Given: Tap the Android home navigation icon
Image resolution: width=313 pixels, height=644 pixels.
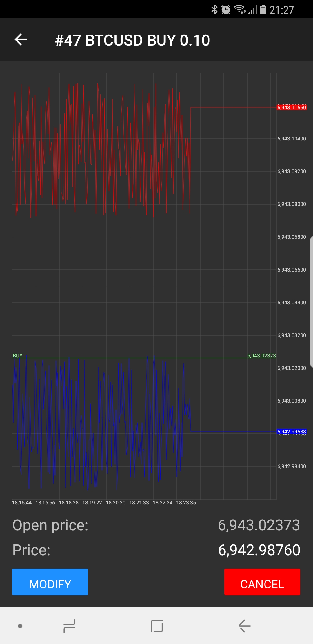Looking at the screenshot, I should [157, 626].
